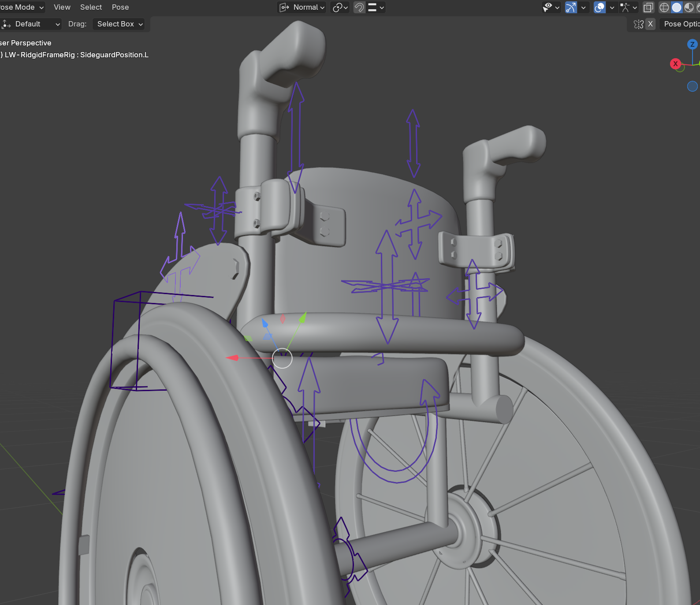Image resolution: width=700 pixels, height=605 pixels.
Task: Toggle the snap magnet icon
Action: [359, 7]
